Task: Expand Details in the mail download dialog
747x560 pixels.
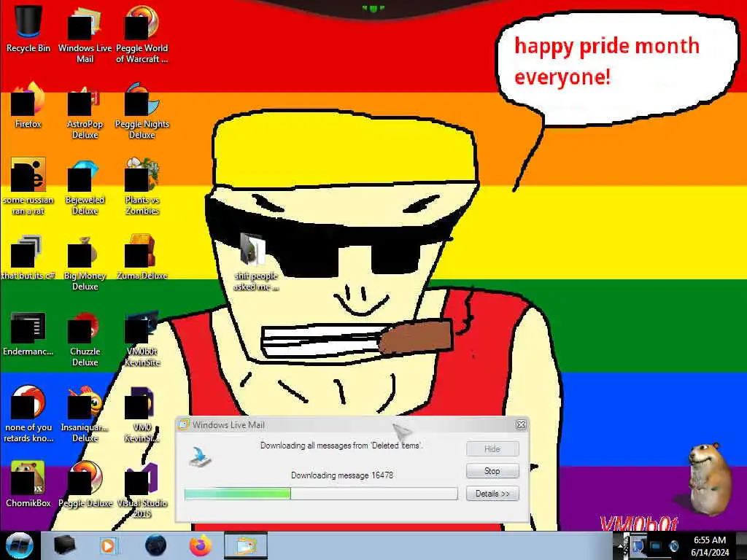Action: pyautogui.click(x=492, y=494)
